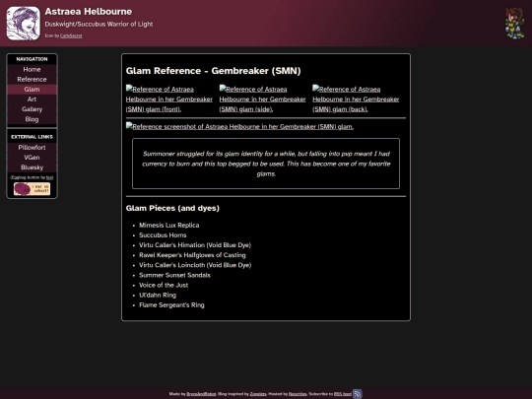Open the reference screenshot image link

pos(239,126)
